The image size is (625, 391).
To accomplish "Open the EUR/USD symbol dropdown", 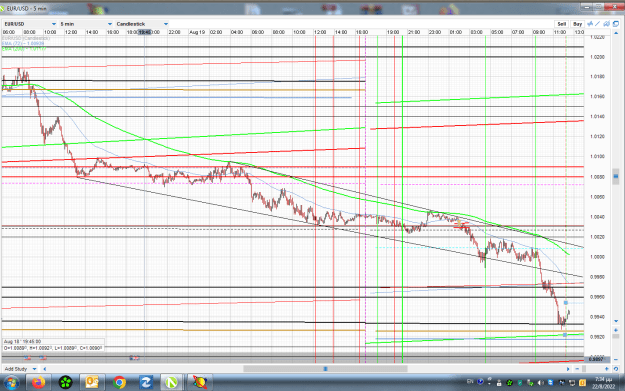I will pos(29,24).
